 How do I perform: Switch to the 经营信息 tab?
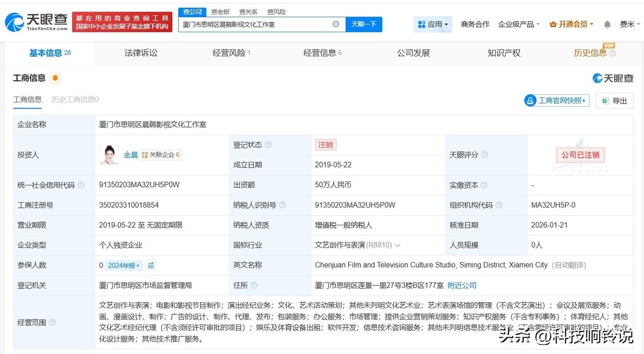tap(323, 53)
